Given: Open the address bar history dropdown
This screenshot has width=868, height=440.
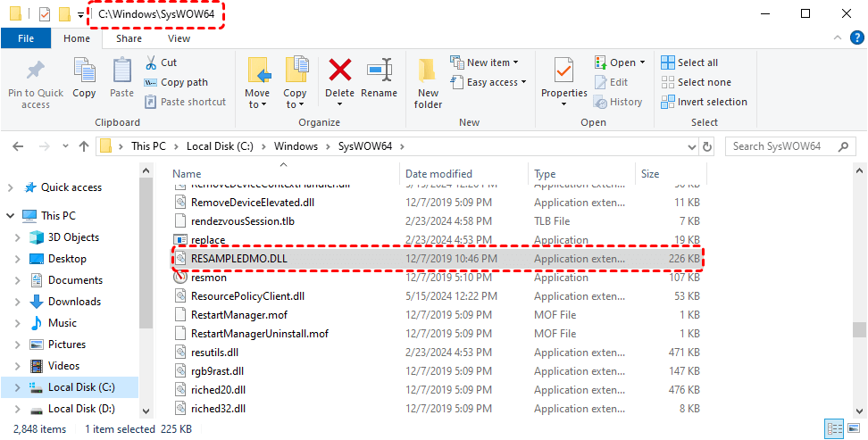Looking at the screenshot, I should 689,146.
